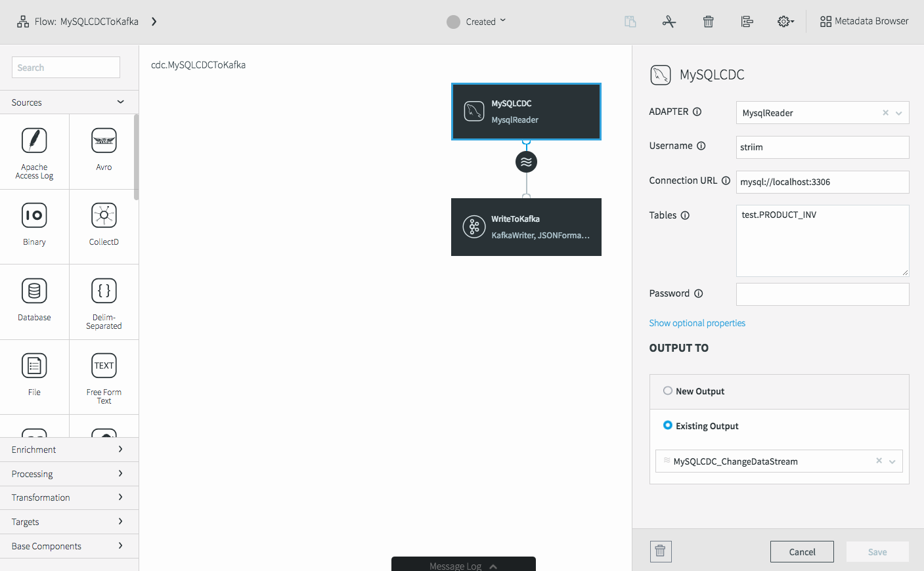Select the Database source component
The image size is (924, 571).
click(x=34, y=303)
